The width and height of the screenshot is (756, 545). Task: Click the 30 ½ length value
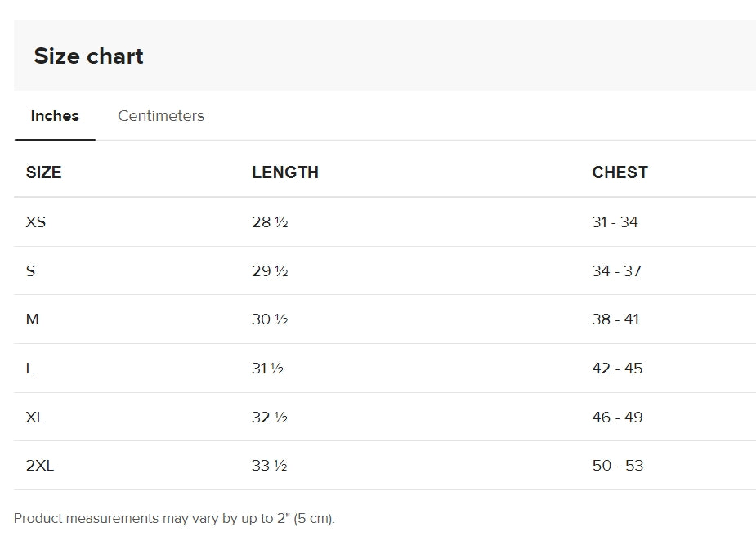click(270, 319)
